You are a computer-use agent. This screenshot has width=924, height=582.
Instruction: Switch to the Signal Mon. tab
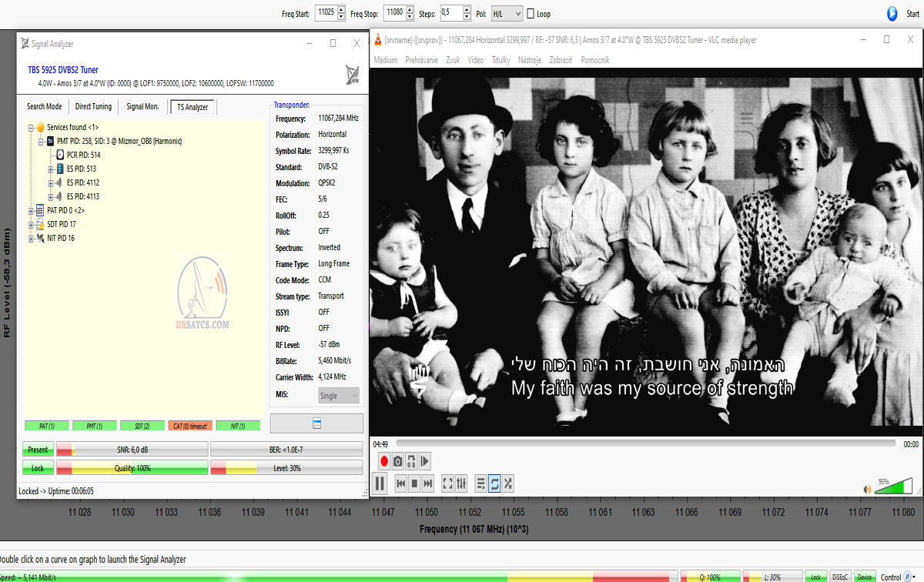click(142, 107)
